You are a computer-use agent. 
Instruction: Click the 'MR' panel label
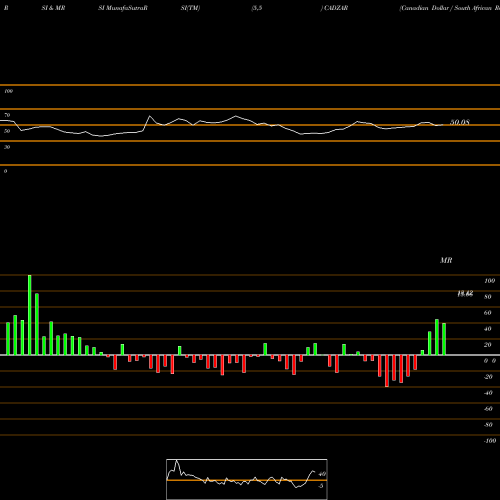click(x=446, y=260)
